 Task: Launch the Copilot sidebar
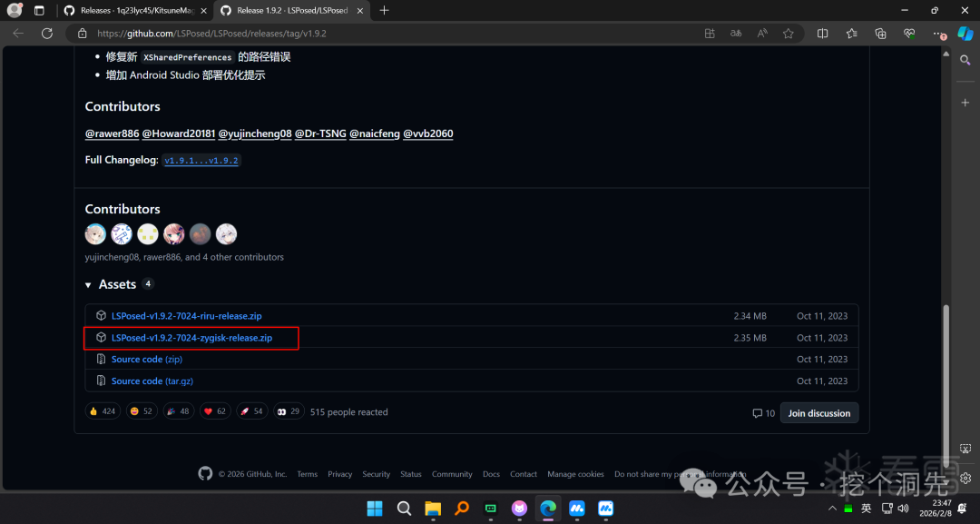coord(965,34)
